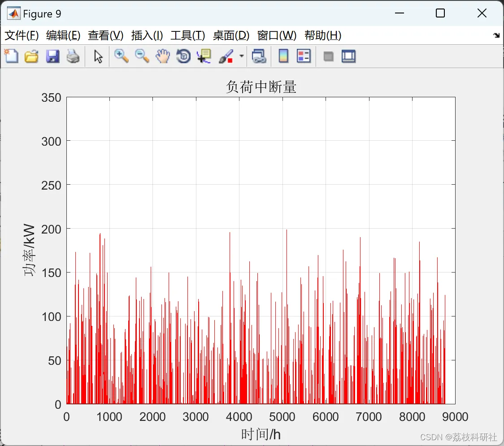The height and width of the screenshot is (446, 504).
Task: Click the New Figure icon
Action: (11, 56)
